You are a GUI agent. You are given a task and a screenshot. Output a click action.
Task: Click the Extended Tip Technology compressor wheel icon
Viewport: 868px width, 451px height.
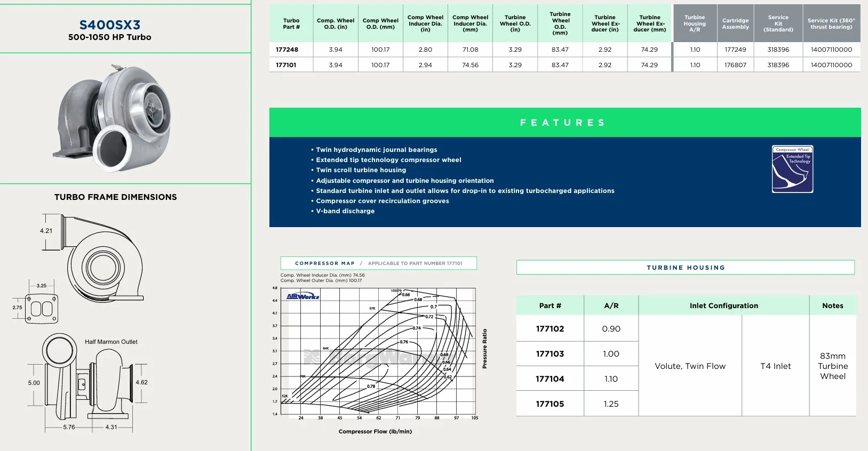793,169
